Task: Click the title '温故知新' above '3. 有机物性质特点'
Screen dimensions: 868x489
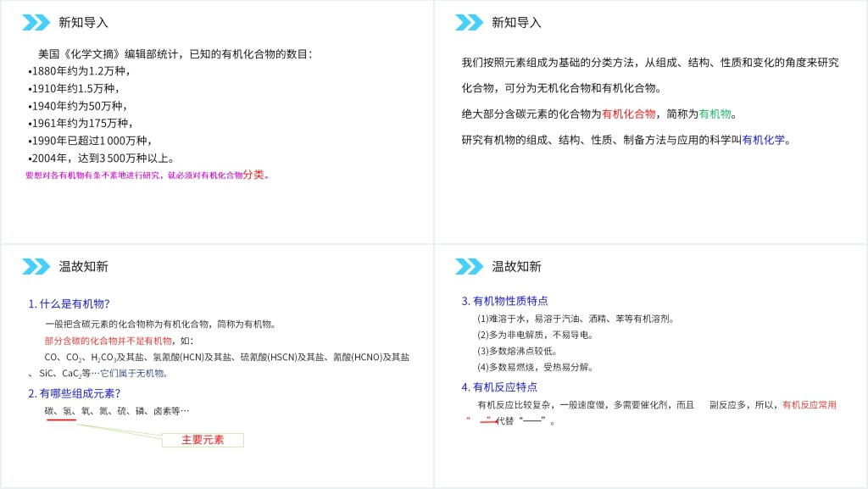Action: pyautogui.click(x=516, y=267)
